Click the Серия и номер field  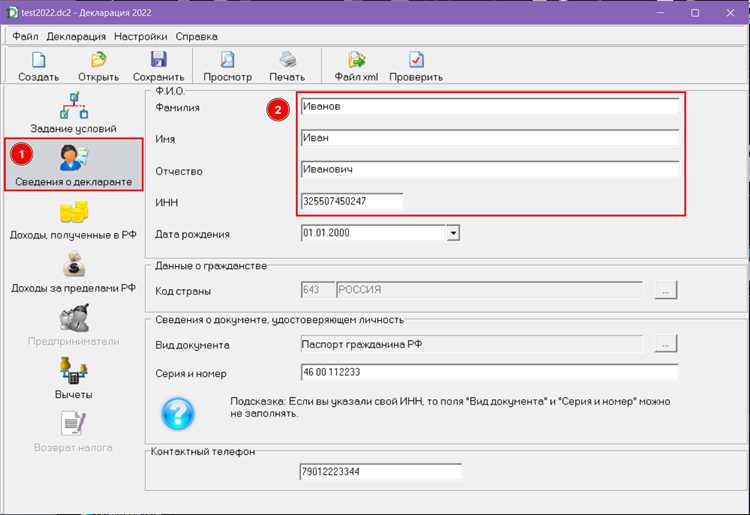point(490,372)
